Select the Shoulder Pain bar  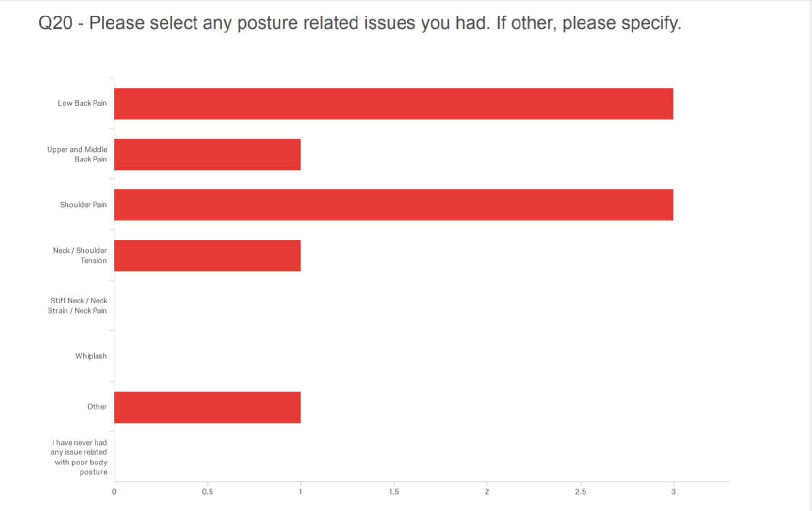click(393, 205)
